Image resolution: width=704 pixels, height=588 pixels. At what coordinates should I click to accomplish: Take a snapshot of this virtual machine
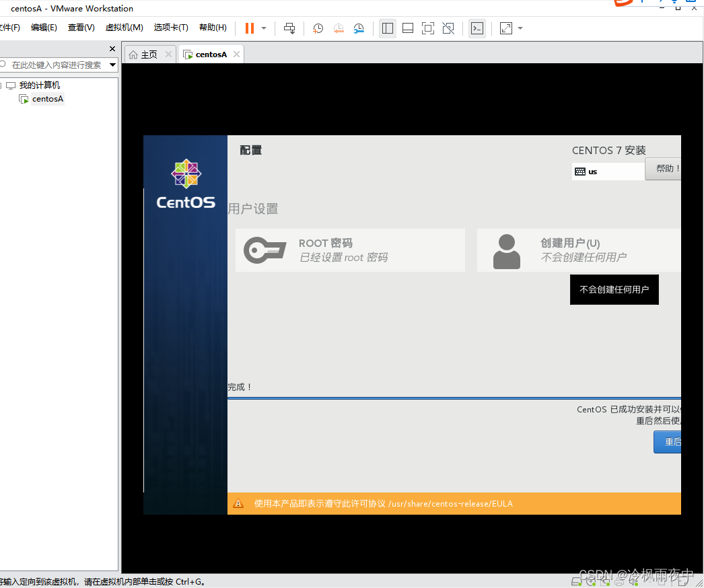tap(318, 28)
